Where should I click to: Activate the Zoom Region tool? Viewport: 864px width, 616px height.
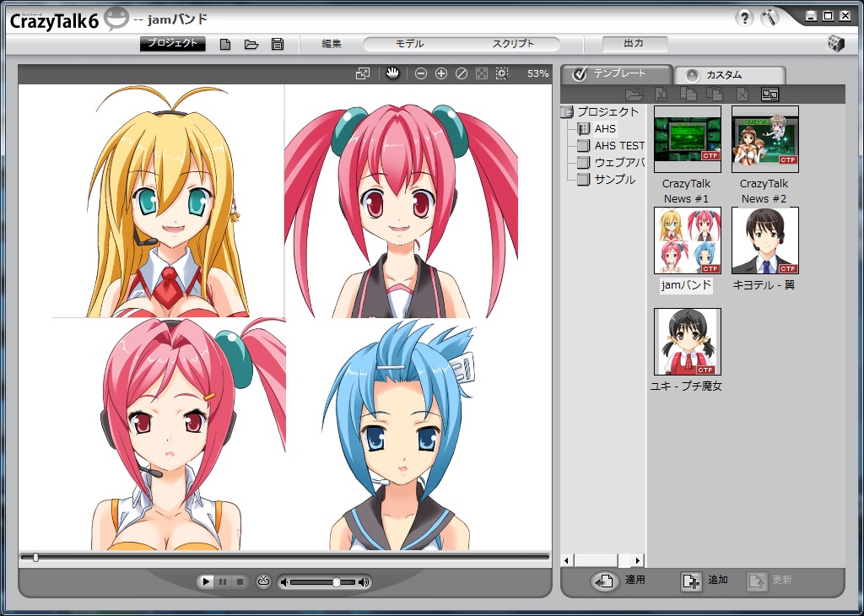(x=501, y=73)
